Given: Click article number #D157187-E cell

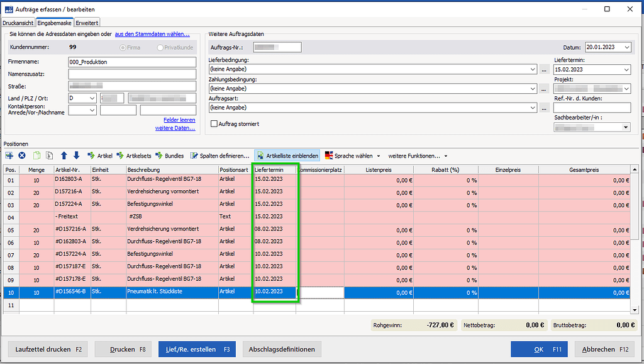Looking at the screenshot, I should (x=72, y=267).
